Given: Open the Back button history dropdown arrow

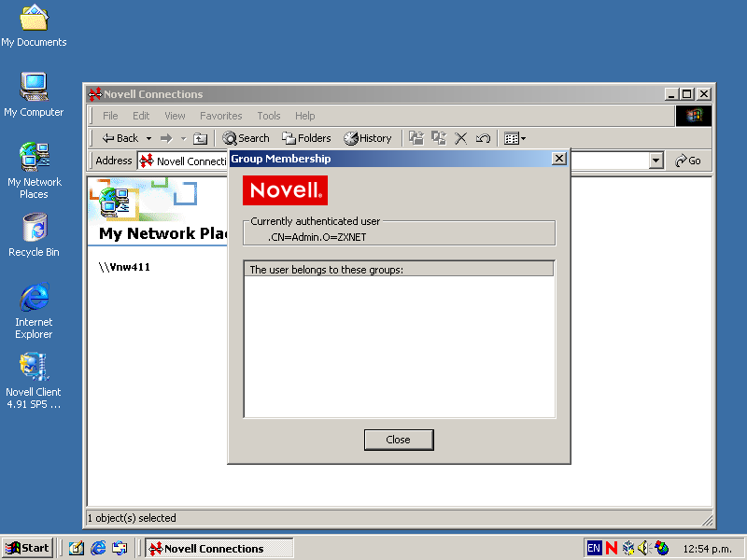Looking at the screenshot, I should (148, 138).
